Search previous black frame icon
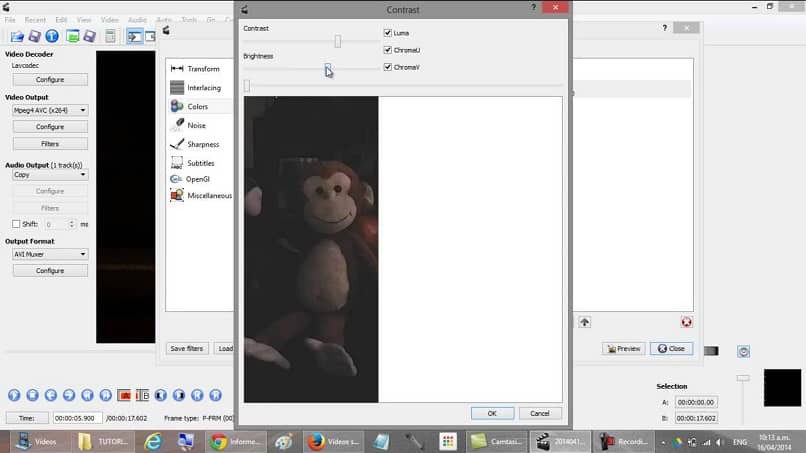 [160, 395]
